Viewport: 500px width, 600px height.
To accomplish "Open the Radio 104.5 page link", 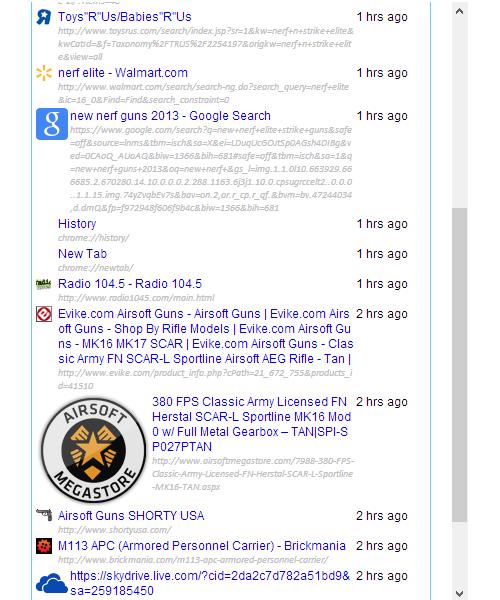I will click(130, 284).
